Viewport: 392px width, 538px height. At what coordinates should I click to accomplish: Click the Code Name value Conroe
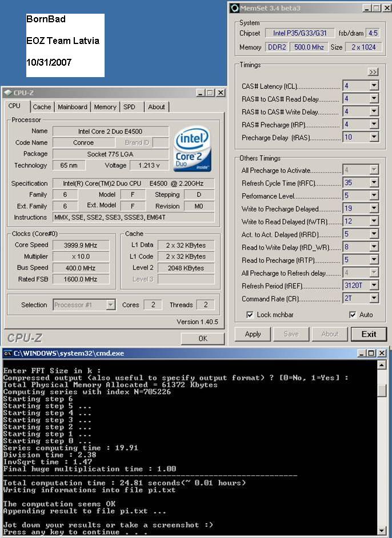(x=83, y=142)
